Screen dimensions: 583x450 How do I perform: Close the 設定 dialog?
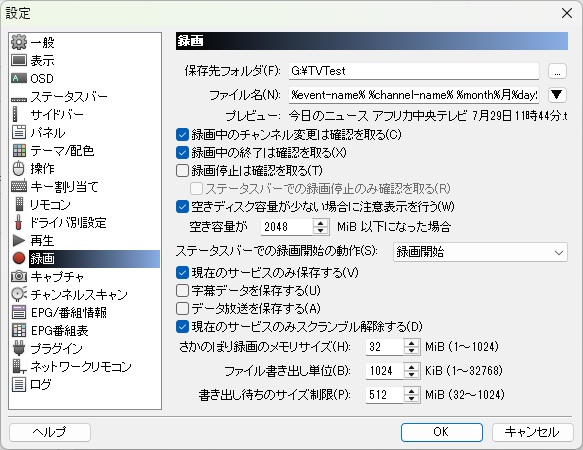[567, 13]
